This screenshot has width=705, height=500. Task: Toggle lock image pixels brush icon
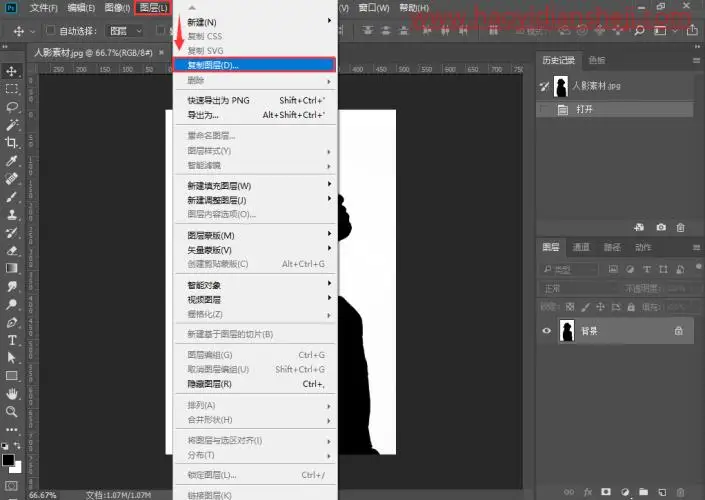pos(585,307)
